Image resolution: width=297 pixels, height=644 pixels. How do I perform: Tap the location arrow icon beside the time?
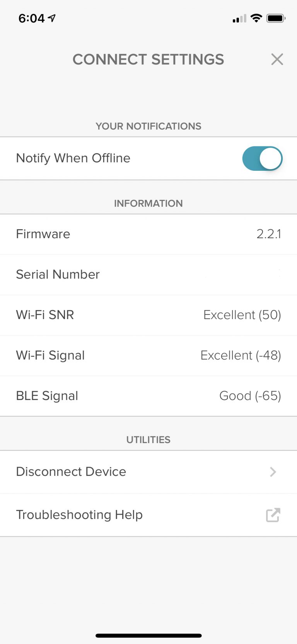pos(52,18)
